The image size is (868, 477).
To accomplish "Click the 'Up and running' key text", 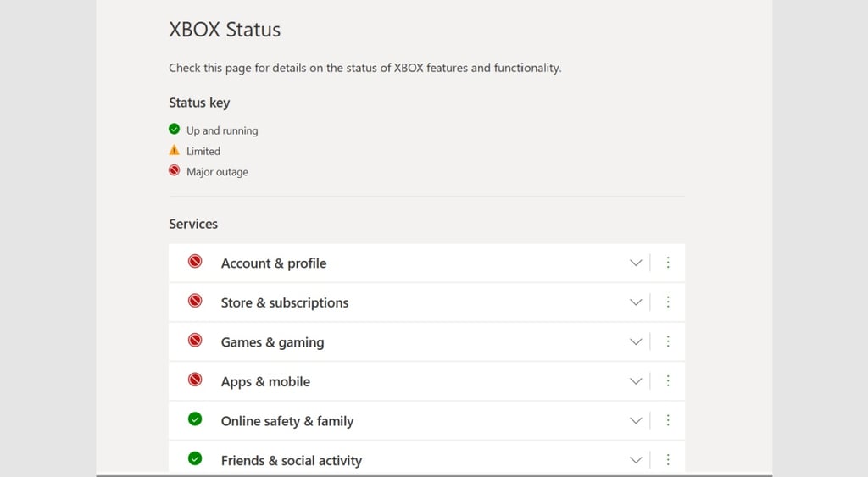I will [x=222, y=130].
